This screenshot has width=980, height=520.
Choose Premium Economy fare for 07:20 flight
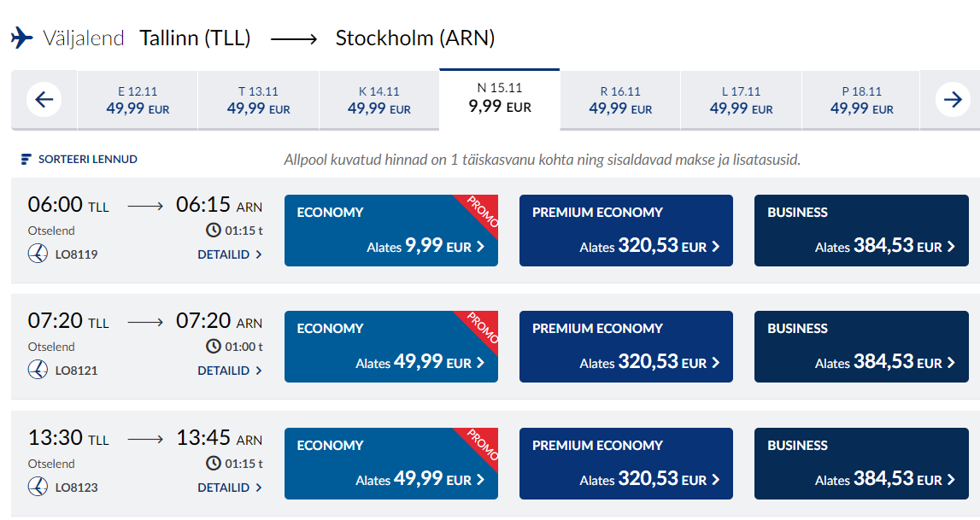click(x=626, y=347)
